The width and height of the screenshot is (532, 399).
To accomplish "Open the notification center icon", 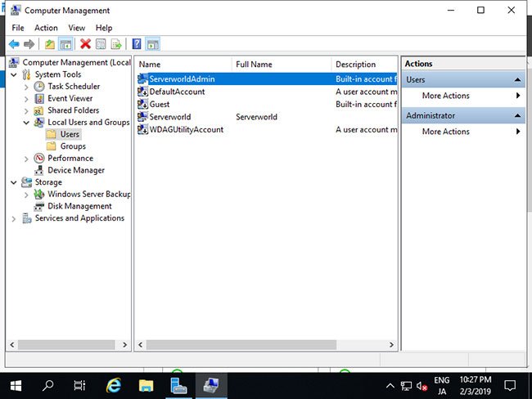I will pos(510,385).
